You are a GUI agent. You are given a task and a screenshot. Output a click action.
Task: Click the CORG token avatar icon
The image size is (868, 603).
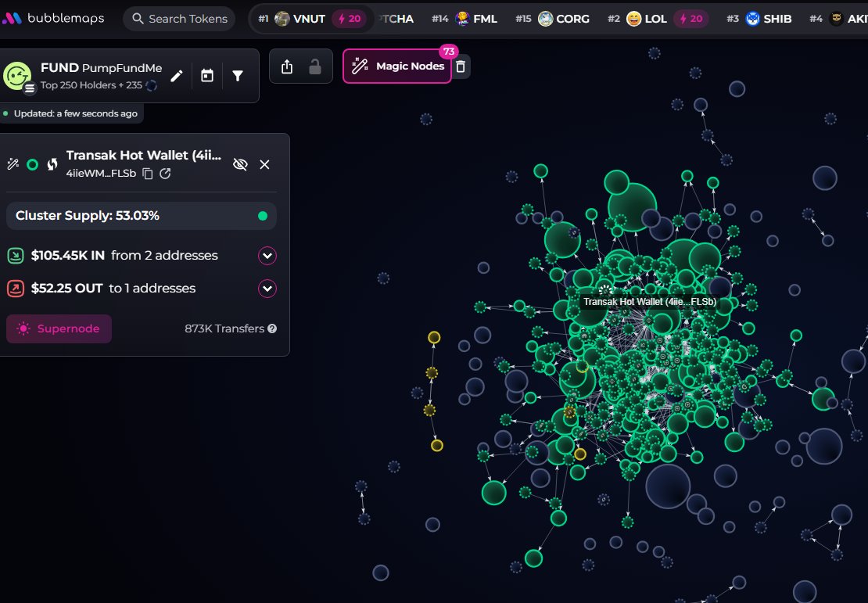(x=545, y=19)
